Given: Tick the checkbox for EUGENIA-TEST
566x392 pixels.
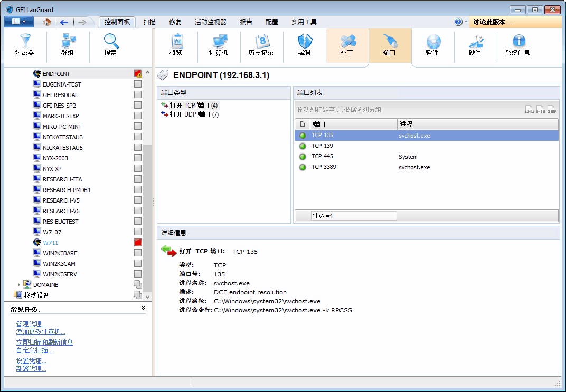Looking at the screenshot, I should [137, 84].
